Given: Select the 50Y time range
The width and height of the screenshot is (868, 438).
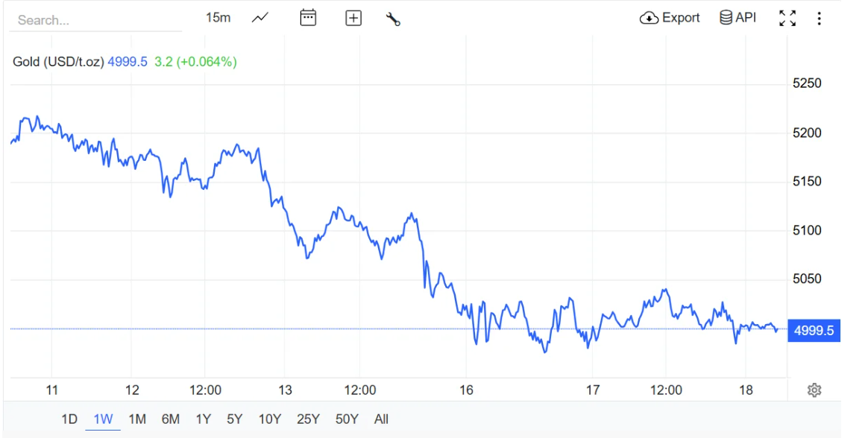Looking at the screenshot, I should point(347,419).
